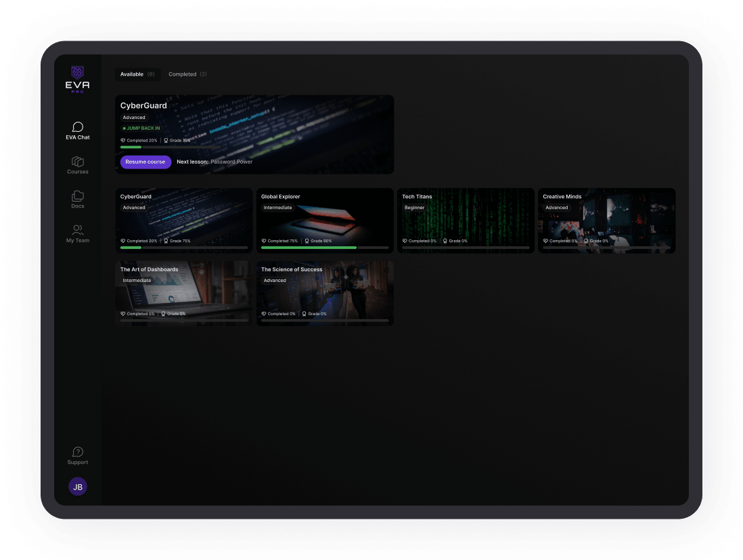The width and height of the screenshot is (743, 560).
Task: Open the featured CyberGuard banner title
Action: 143,106
